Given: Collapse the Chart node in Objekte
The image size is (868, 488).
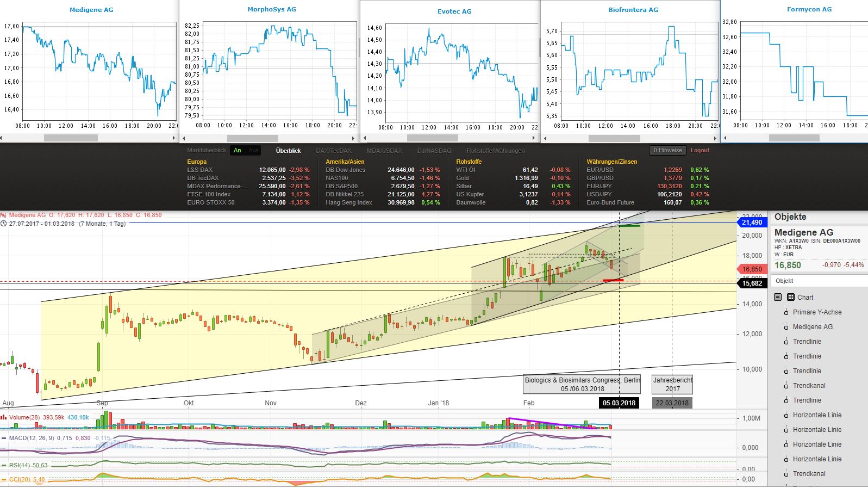Looking at the screenshot, I should 778,297.
